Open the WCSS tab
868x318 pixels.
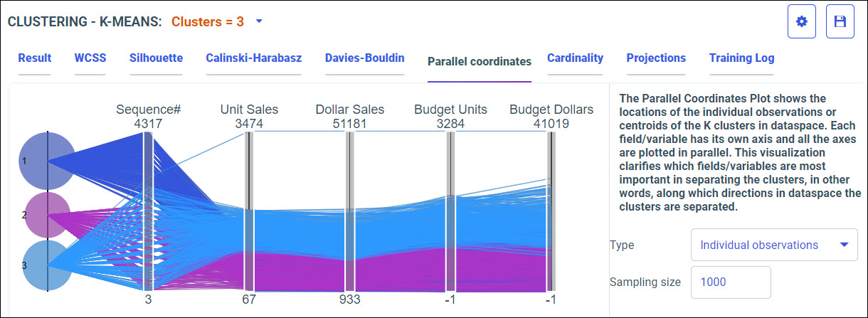pos(90,58)
